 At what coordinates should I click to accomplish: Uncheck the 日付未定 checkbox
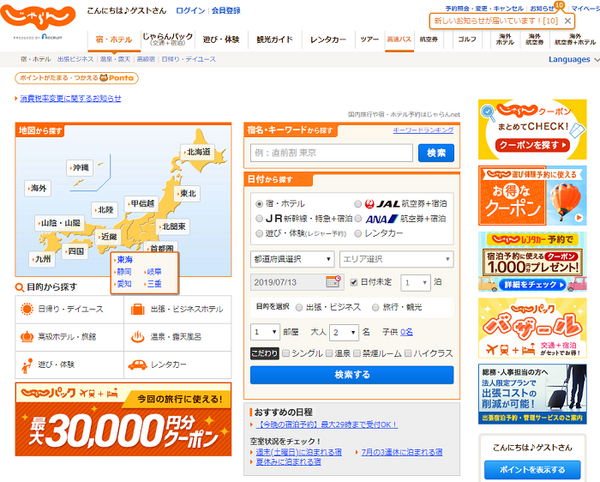[354, 282]
